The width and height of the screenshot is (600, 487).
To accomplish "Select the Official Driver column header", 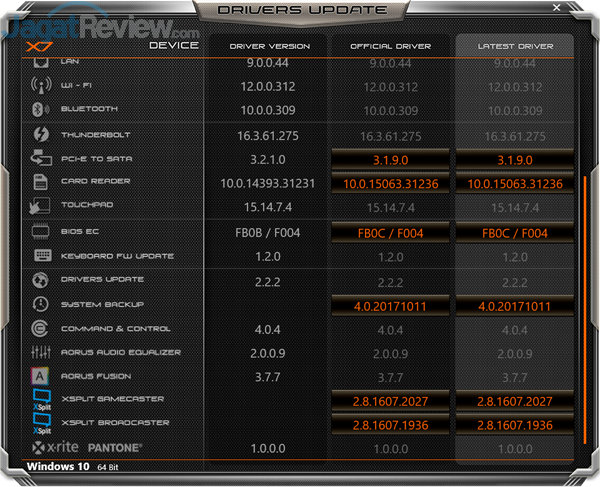I will (x=389, y=46).
